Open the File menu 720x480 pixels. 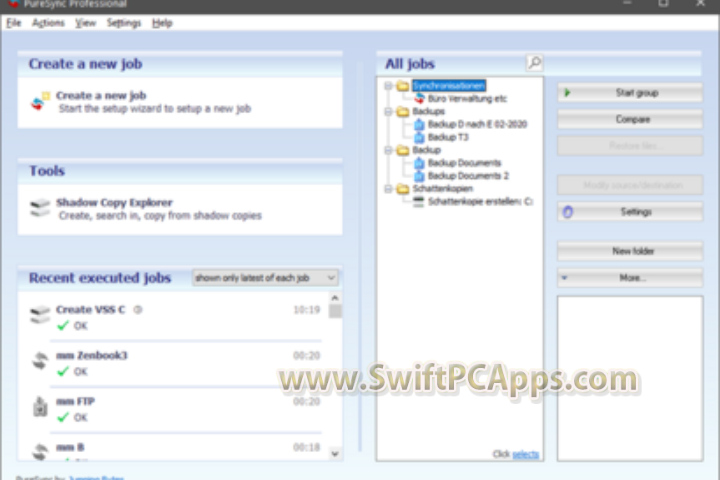pyautogui.click(x=14, y=23)
